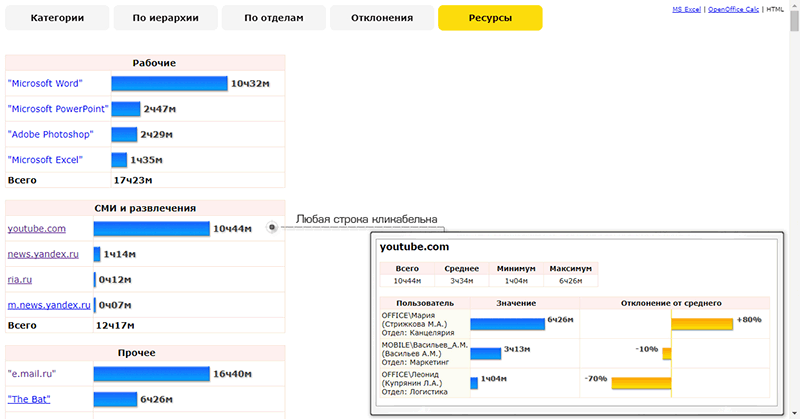Viewport: 800px width, 419px height.
Task: Click the callout marker dot beside youtube.com bar
Action: click(x=272, y=227)
